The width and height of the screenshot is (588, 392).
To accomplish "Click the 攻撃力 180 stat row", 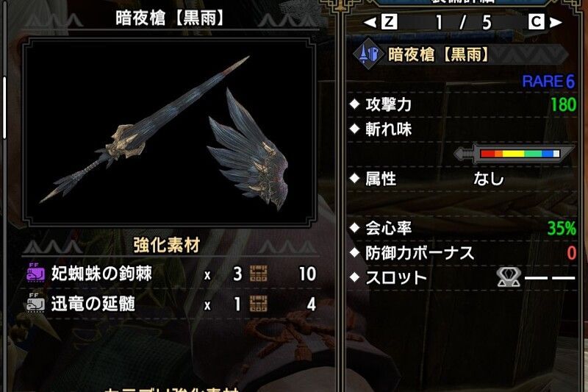I will pos(462,104).
